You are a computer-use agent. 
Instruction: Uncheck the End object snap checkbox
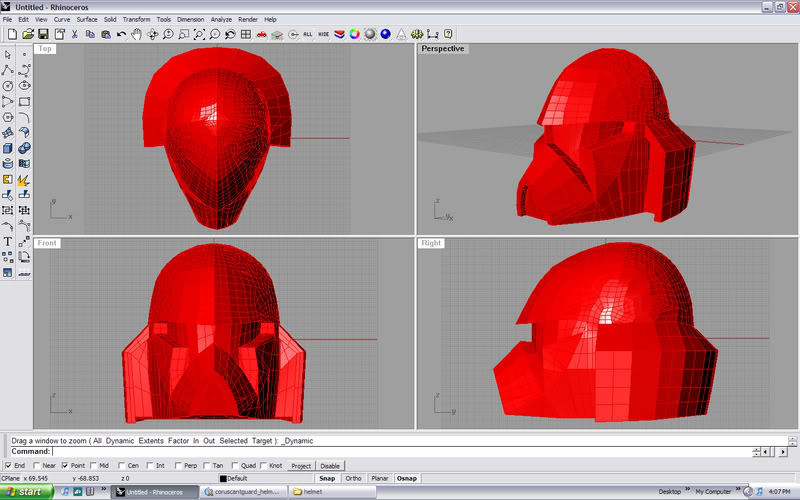[9, 465]
